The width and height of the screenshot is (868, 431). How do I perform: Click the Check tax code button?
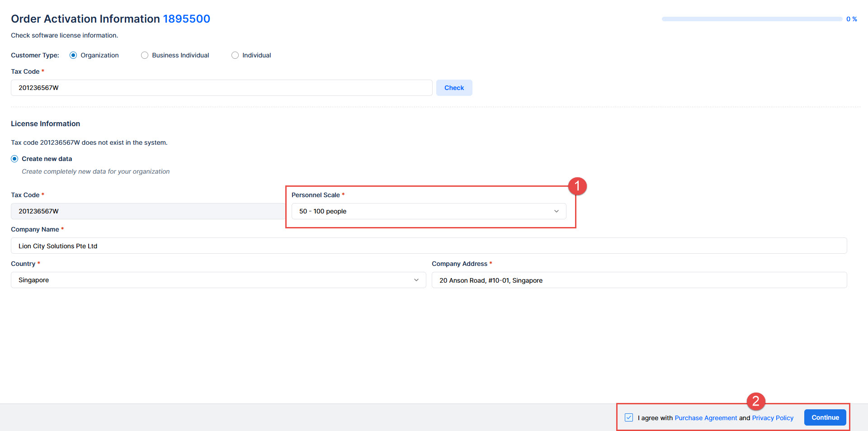pyautogui.click(x=454, y=88)
